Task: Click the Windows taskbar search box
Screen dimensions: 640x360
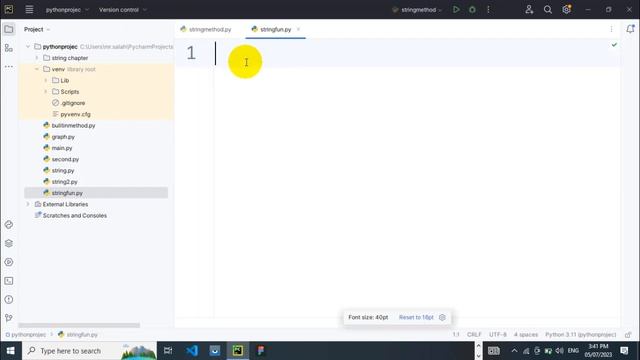Action: click(89, 351)
